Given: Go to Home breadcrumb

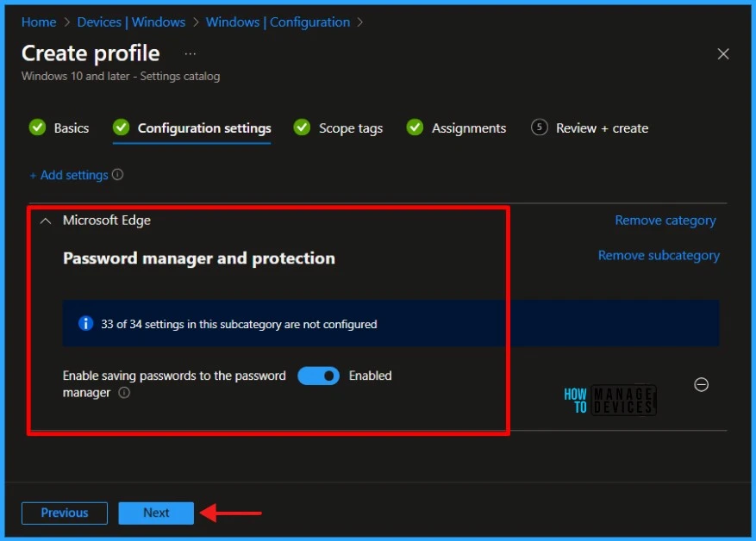Looking at the screenshot, I should (39, 22).
